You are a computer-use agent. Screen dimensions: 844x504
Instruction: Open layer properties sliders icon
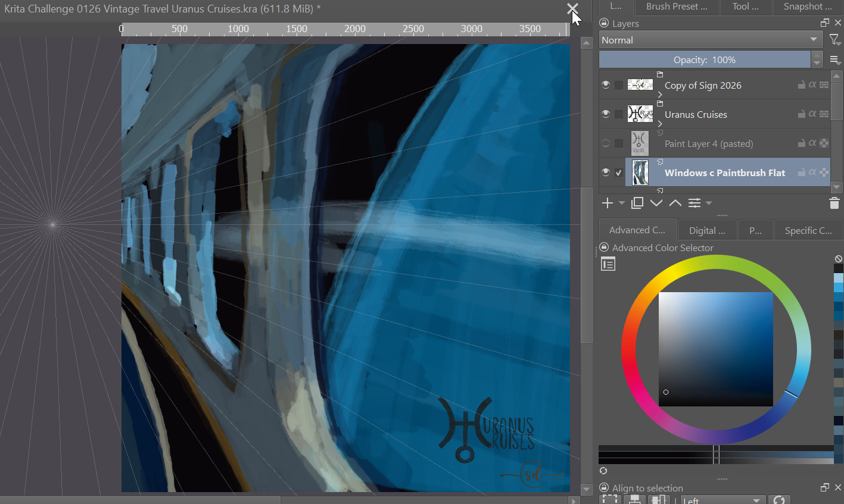click(x=694, y=204)
